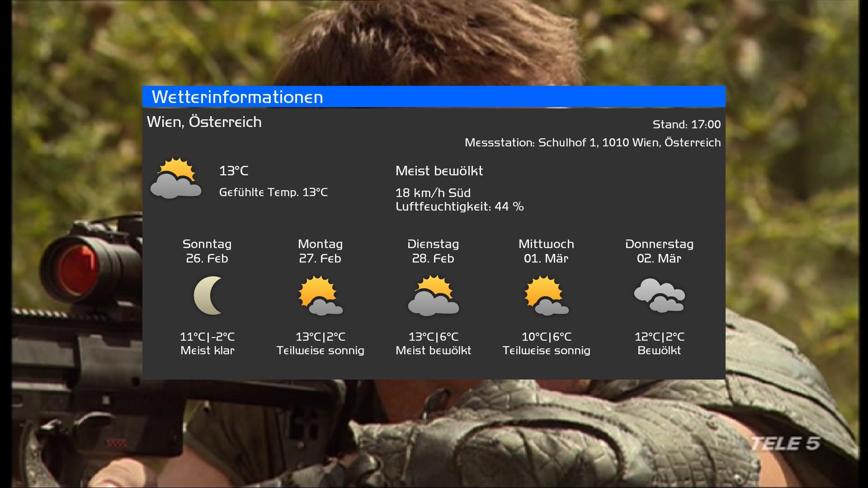The width and height of the screenshot is (868, 488).
Task: Click the Stand: 17:00 timestamp
Action: (687, 124)
